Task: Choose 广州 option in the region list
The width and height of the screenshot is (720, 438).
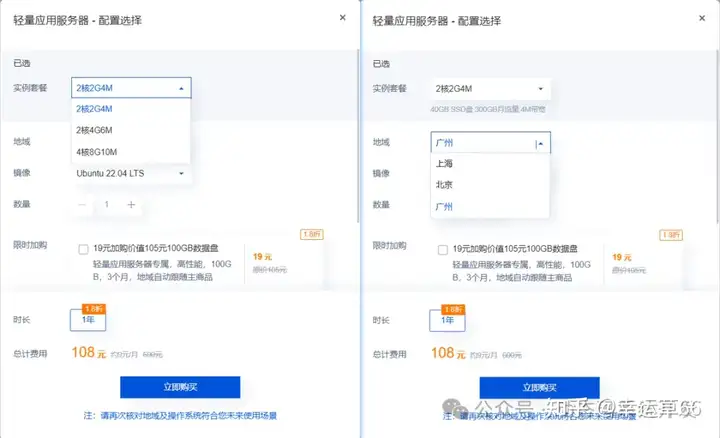Action: point(445,207)
